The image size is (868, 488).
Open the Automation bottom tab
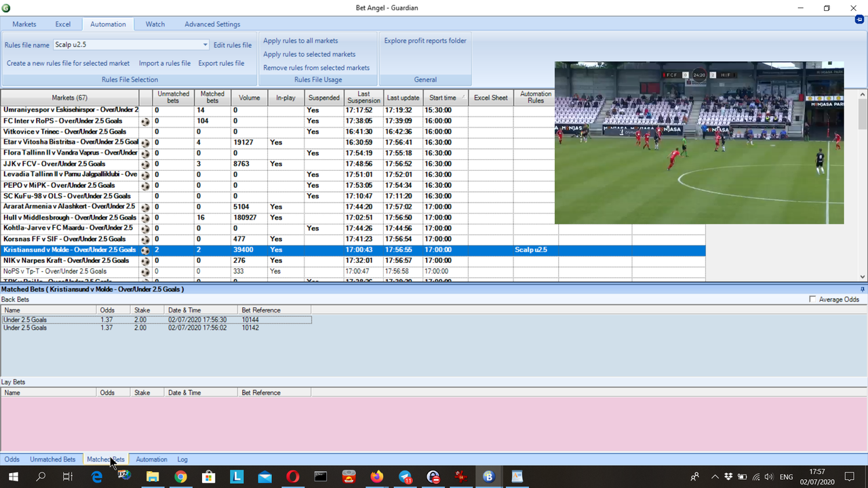(x=152, y=459)
